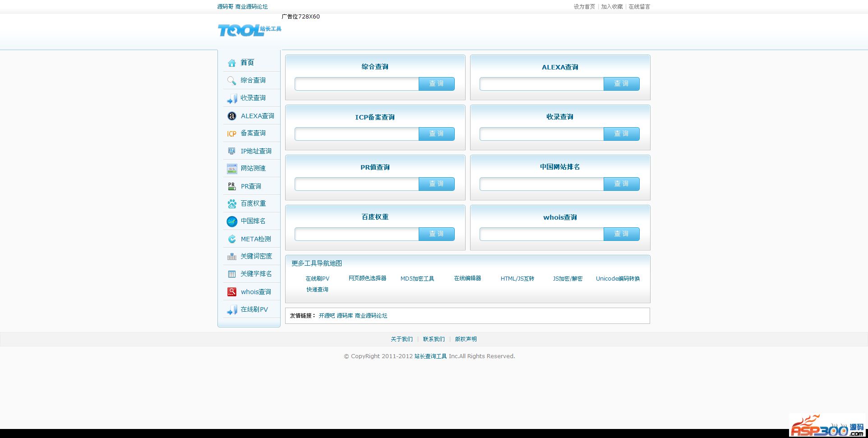The height and width of the screenshot is (438, 868).
Task: Open 关键字排名 in the sidebar
Action: pos(256,274)
